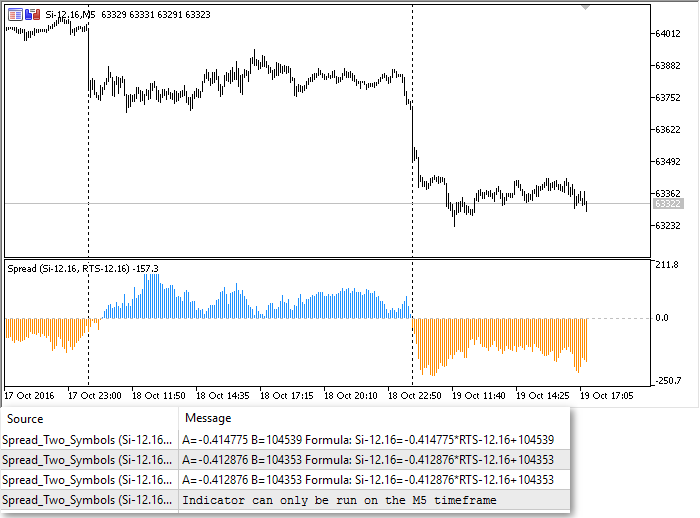Select the first log row containing A=-0.412876 B=104353
700x518 pixels.
coord(285,460)
